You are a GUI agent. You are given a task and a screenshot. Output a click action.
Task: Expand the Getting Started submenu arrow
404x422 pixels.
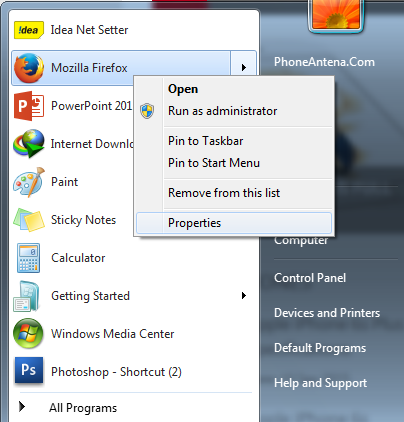coord(244,296)
